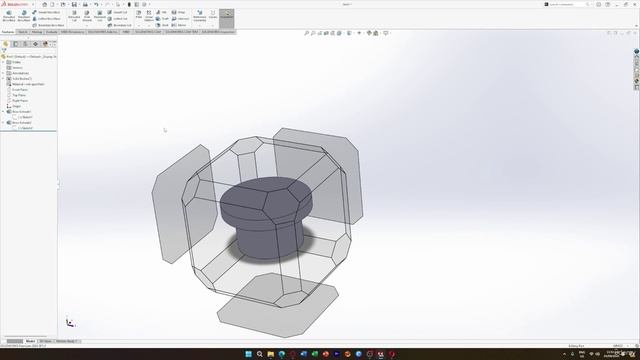Select the Wrap feature tool
The image size is (640, 360).
click(x=178, y=12)
